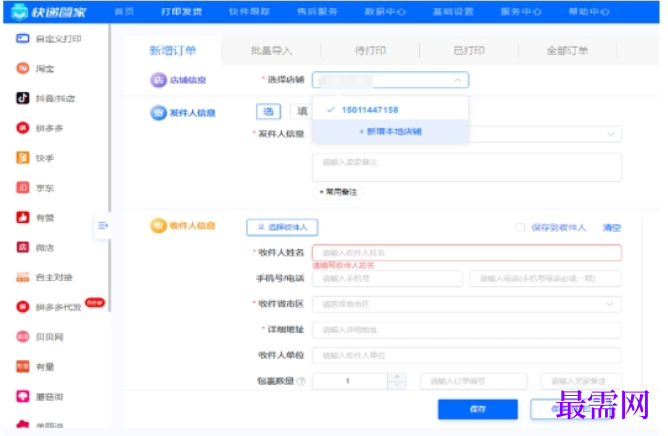Click the 快手 platform icon

tap(23, 158)
